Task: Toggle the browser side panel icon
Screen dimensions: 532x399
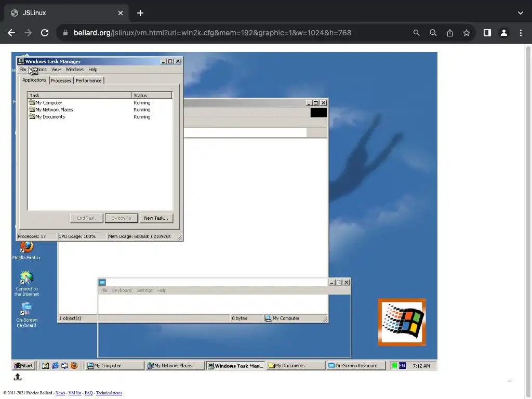Action: 487,33
